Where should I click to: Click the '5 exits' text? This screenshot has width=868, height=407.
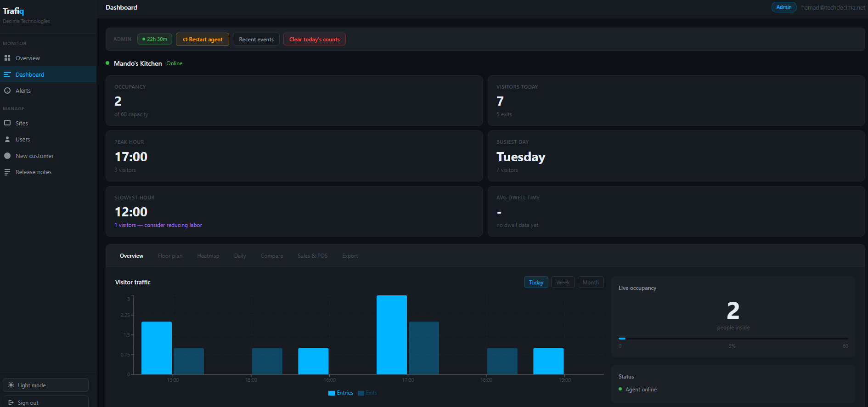click(x=504, y=114)
